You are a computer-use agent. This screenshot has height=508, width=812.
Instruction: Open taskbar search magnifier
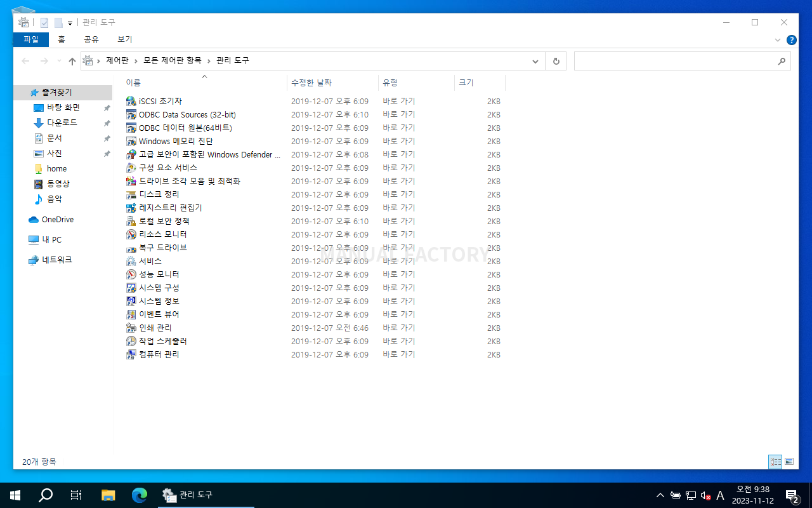point(46,495)
